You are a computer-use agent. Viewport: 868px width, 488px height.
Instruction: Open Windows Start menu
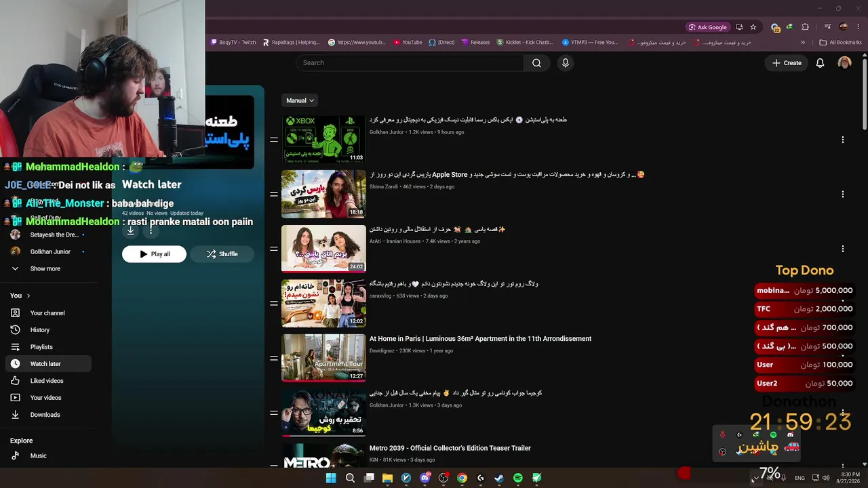[331, 478]
